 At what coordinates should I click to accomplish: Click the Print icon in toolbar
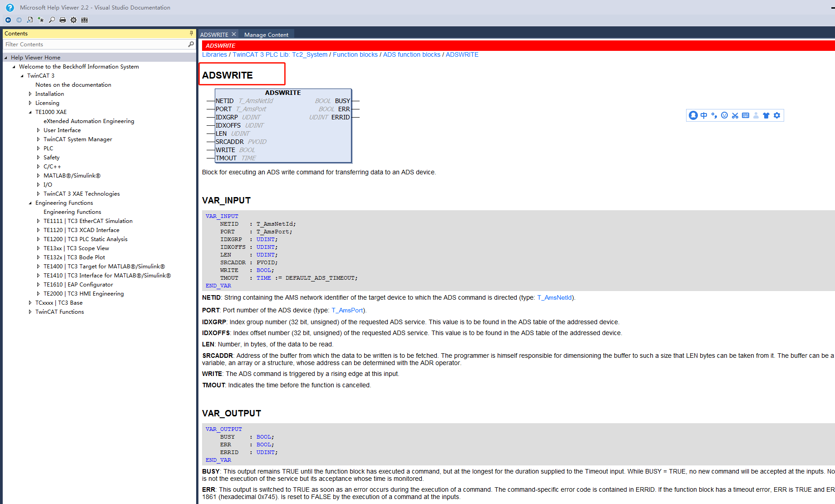(63, 20)
